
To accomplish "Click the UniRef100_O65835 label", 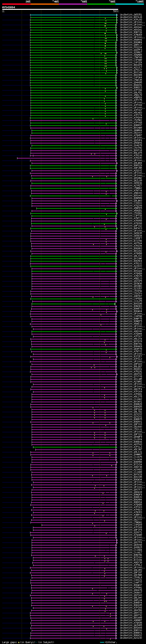I will [x=131, y=233].
